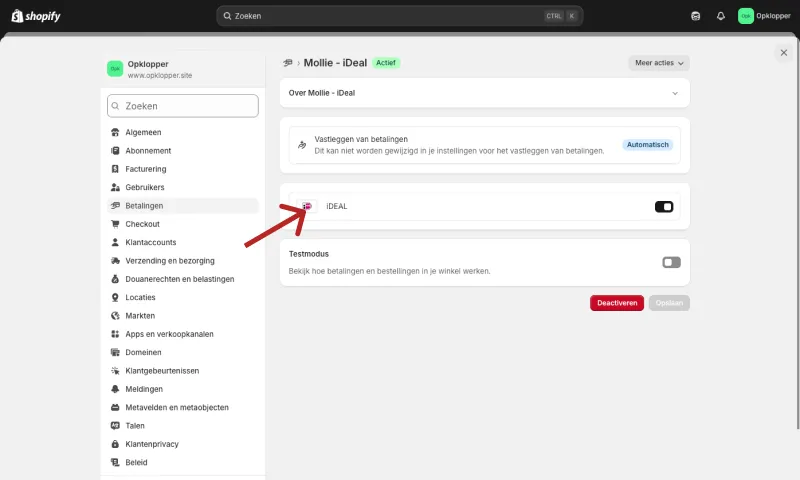This screenshot has height=480, width=800.
Task: Click the Opklopper store avatar in sidebar
Action: [115, 68]
